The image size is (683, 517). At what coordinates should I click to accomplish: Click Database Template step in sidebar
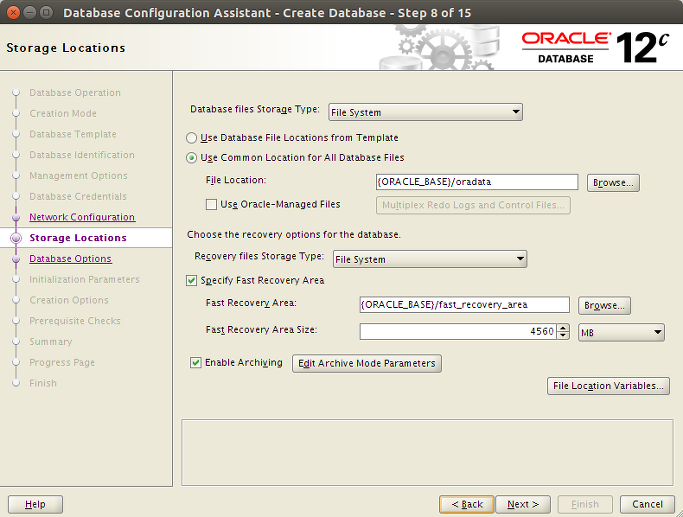click(73, 134)
